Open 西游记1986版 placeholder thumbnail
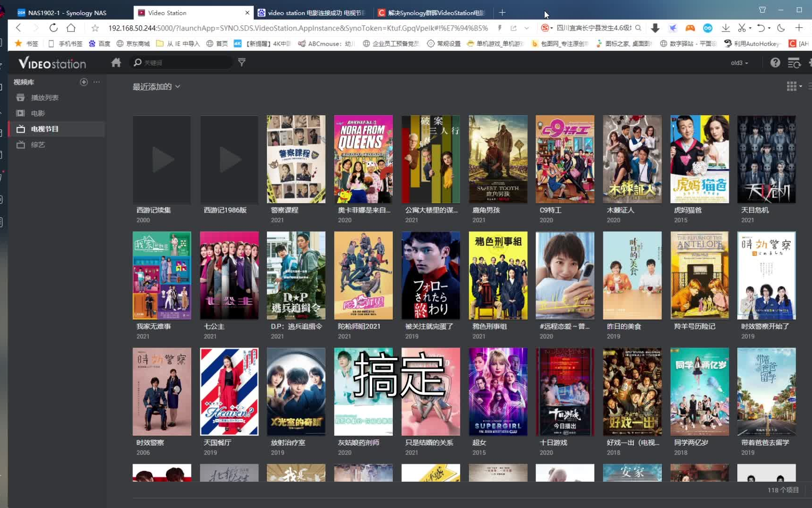This screenshot has height=508, width=812. tap(229, 159)
